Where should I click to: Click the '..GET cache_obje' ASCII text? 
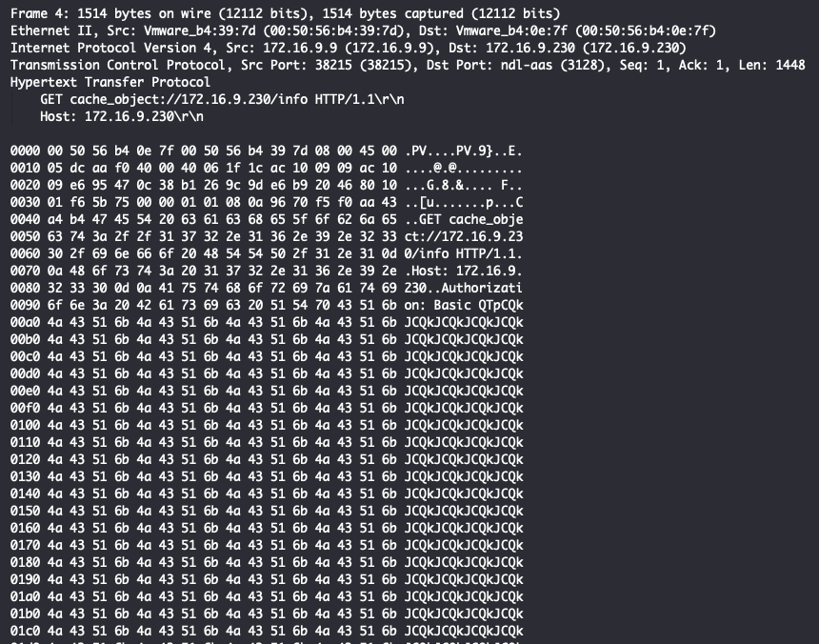pos(464,219)
